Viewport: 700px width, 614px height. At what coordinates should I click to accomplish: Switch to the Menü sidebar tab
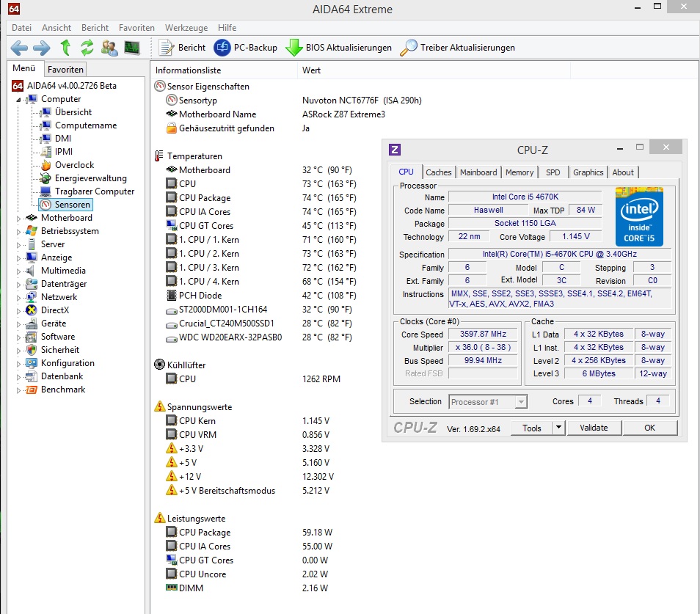[24, 68]
